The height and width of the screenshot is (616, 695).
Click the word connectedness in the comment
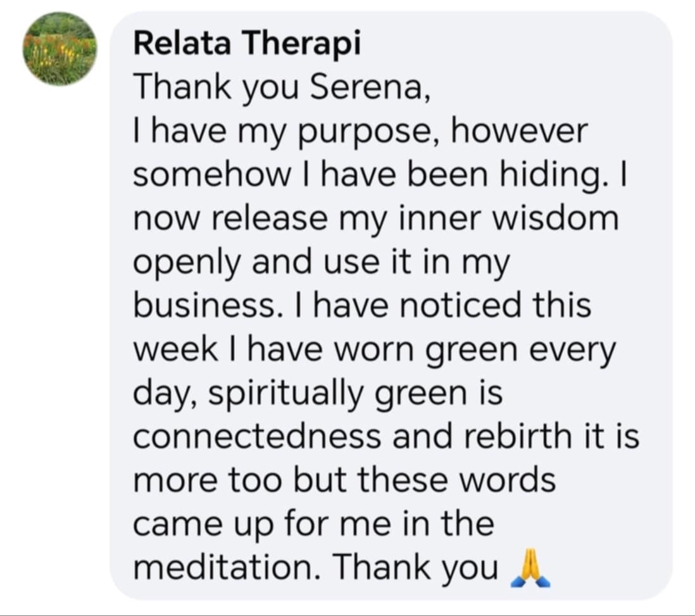pos(257,436)
